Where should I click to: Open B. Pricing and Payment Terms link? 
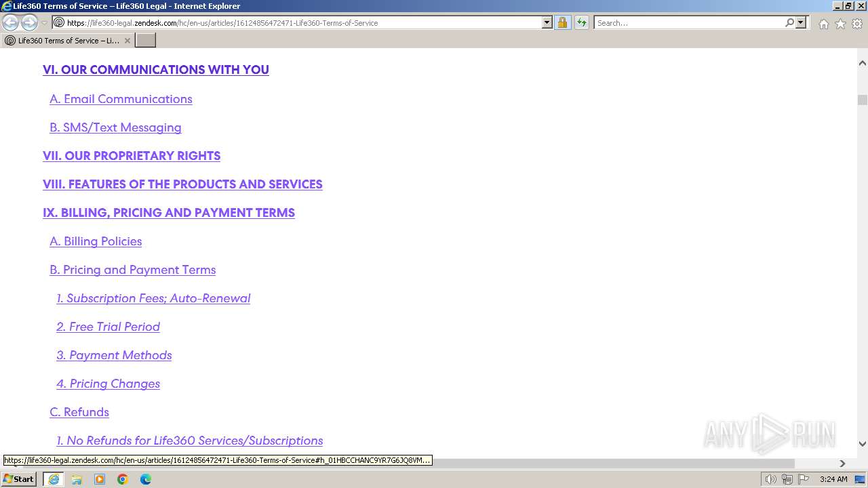click(x=132, y=270)
